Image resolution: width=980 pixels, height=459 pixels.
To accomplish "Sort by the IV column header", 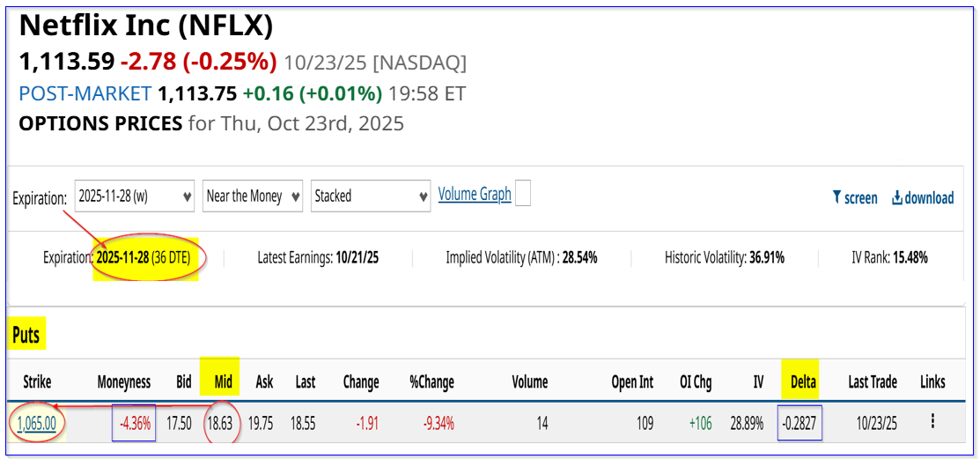I will pyautogui.click(x=758, y=381).
